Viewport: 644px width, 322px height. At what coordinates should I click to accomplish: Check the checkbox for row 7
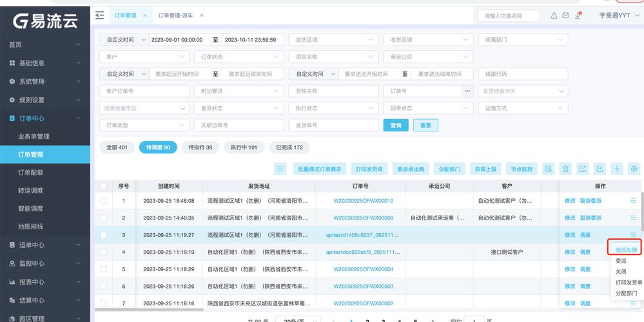point(104,303)
